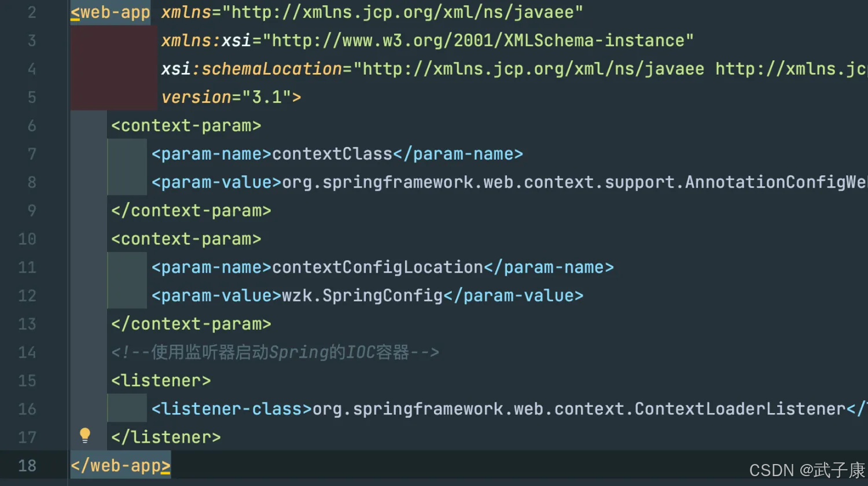
Task: Click the <context-param> tag on line 10
Action: (x=186, y=239)
